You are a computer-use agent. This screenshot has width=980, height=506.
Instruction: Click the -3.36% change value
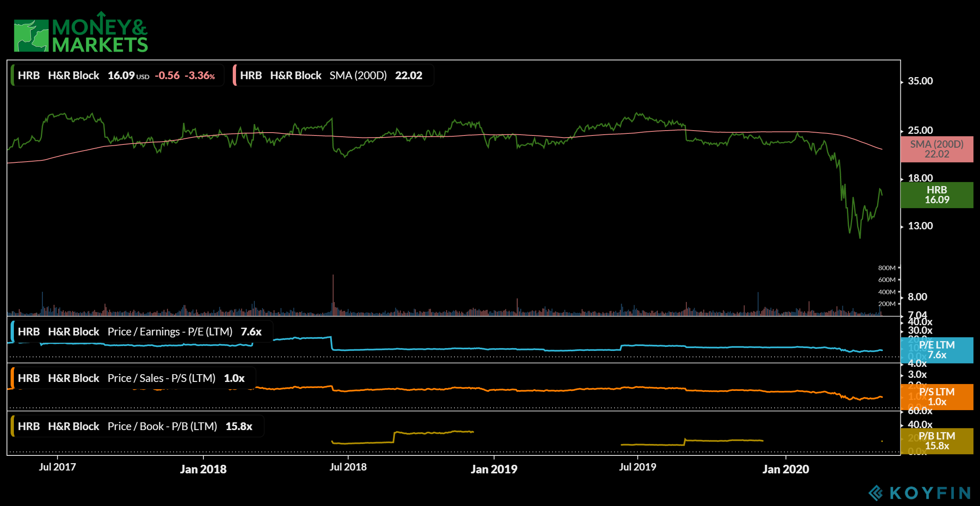tap(200, 76)
